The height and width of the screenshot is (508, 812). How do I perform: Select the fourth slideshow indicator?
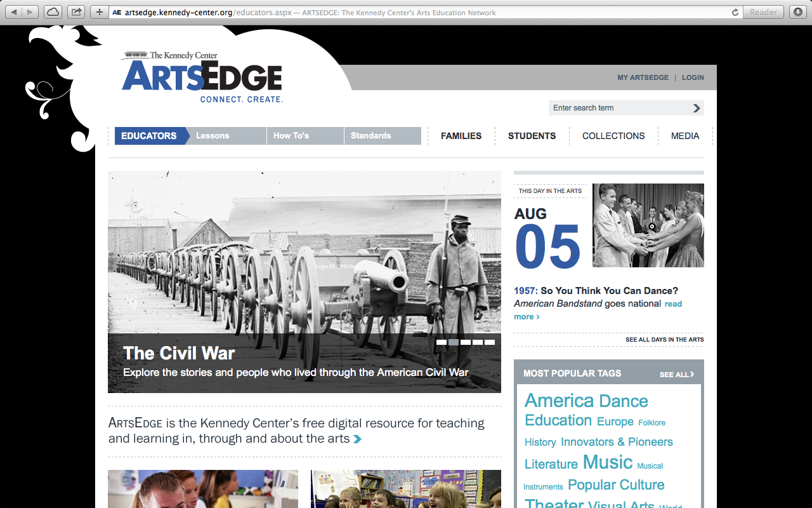pos(478,342)
